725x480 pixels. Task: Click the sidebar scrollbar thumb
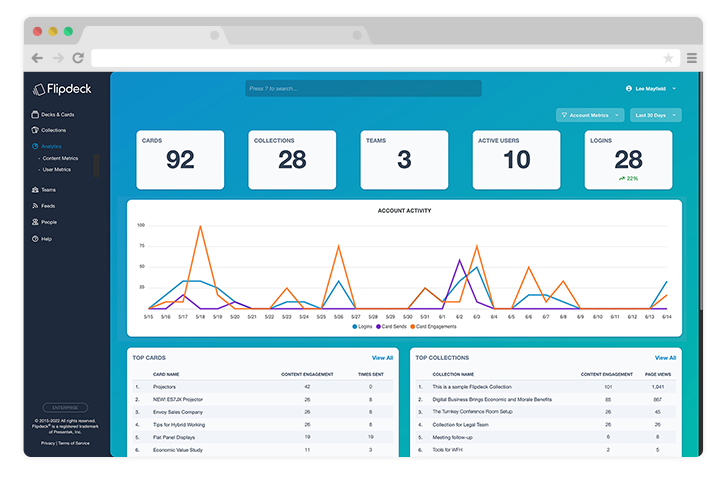96,166
